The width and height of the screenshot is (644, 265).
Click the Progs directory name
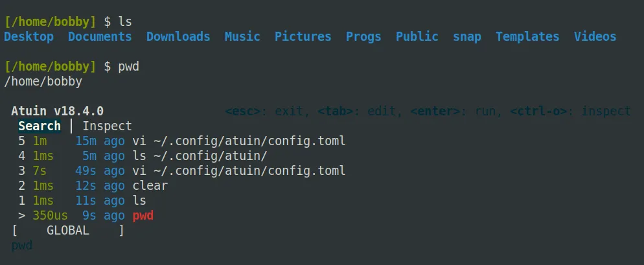[x=363, y=36]
